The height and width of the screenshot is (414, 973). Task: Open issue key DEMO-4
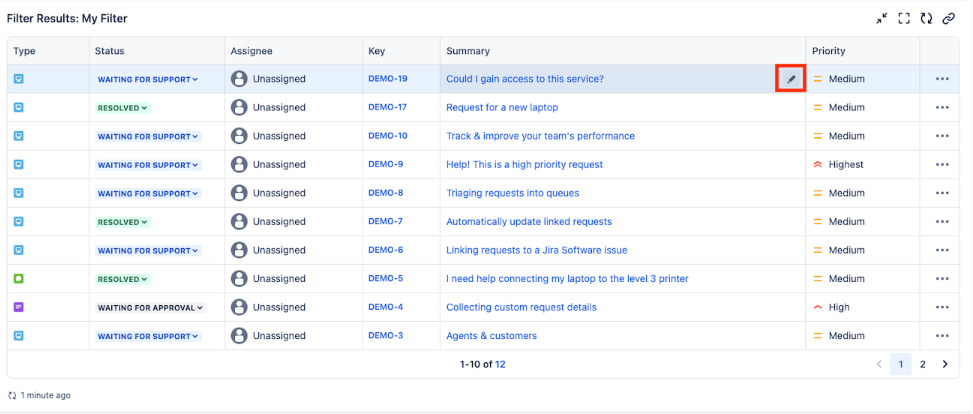(385, 307)
